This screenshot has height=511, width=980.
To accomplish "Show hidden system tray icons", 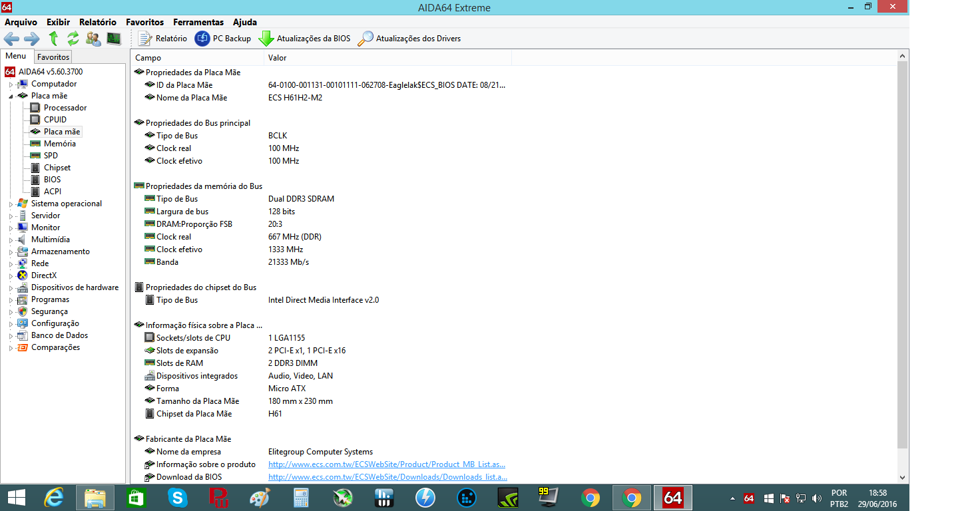I will point(732,498).
